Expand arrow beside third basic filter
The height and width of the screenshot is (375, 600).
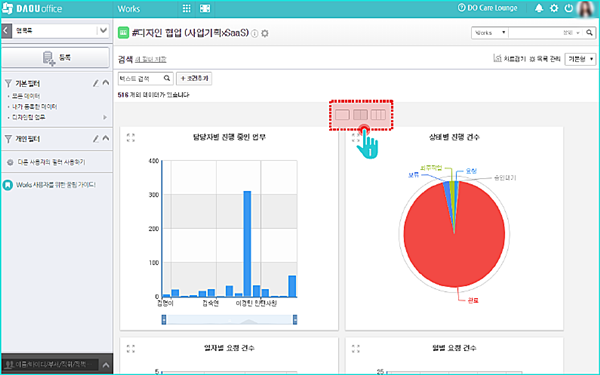[x=105, y=117]
